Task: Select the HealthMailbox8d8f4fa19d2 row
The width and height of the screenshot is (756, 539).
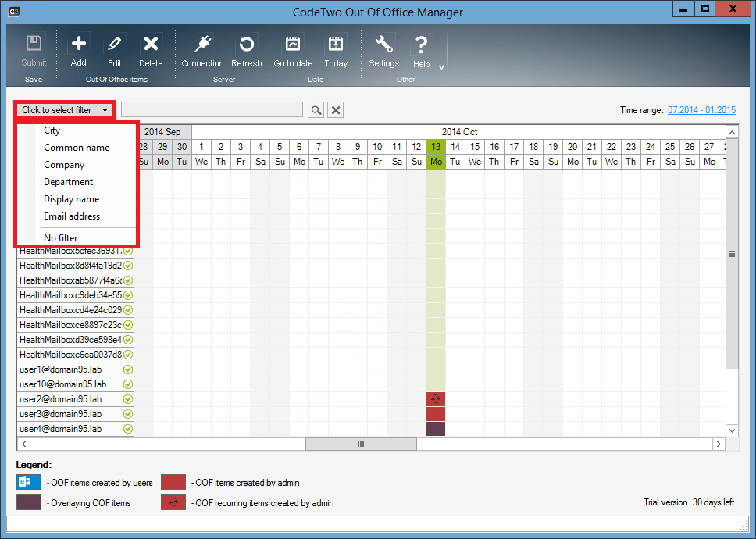Action: (x=75, y=266)
